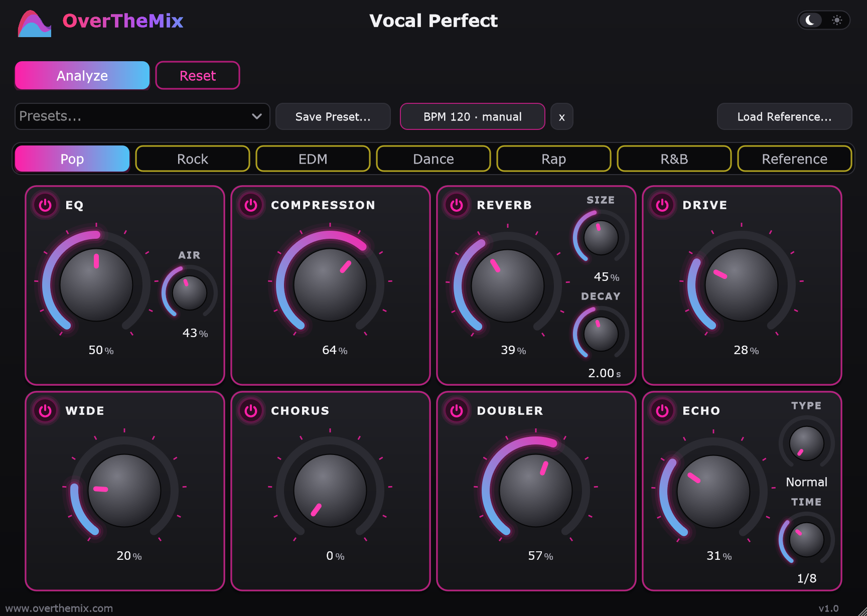Click the Reset button

(x=198, y=76)
